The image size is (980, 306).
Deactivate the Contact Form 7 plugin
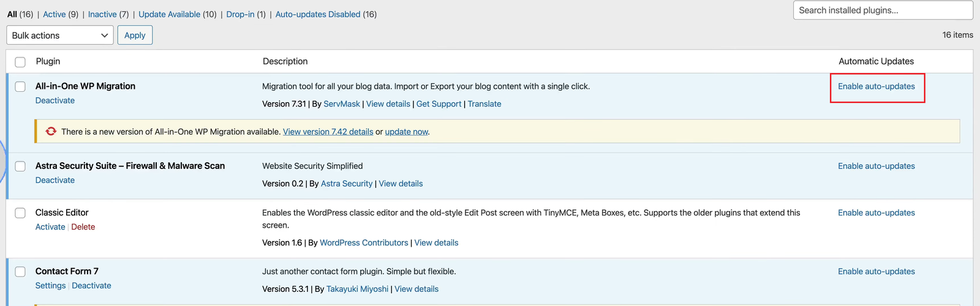click(91, 286)
